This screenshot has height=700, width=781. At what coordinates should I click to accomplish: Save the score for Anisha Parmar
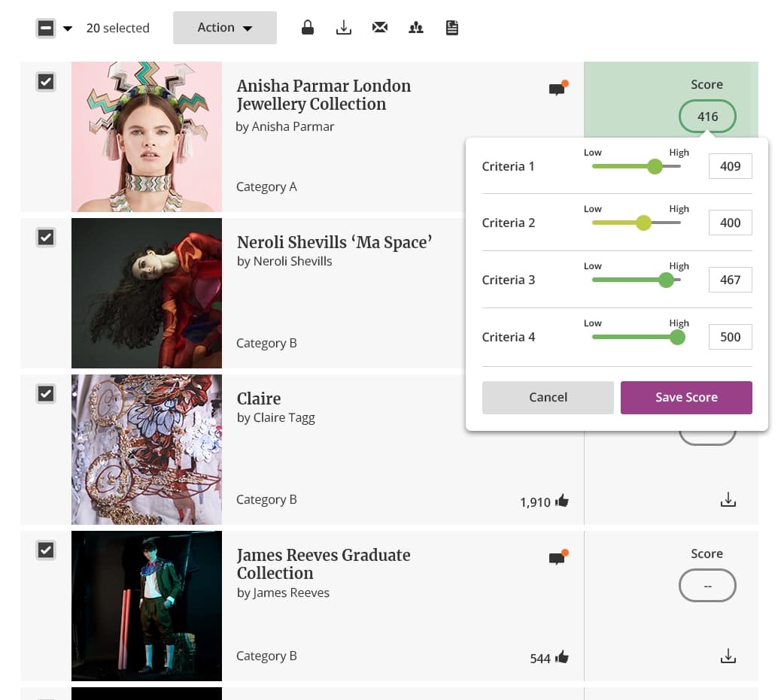686,397
